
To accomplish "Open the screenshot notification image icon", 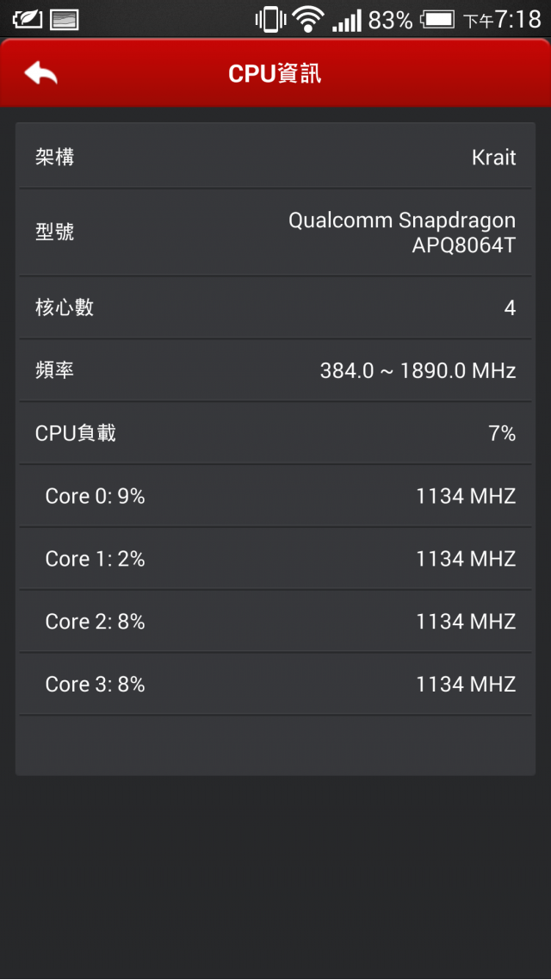I will 65,20.
